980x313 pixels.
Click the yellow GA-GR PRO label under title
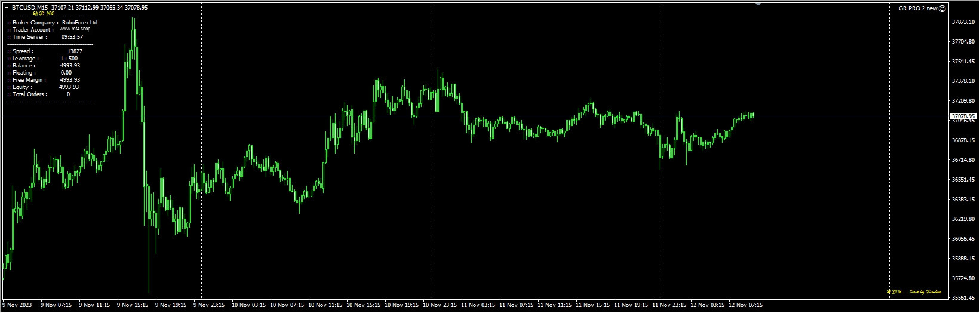pyautogui.click(x=44, y=14)
